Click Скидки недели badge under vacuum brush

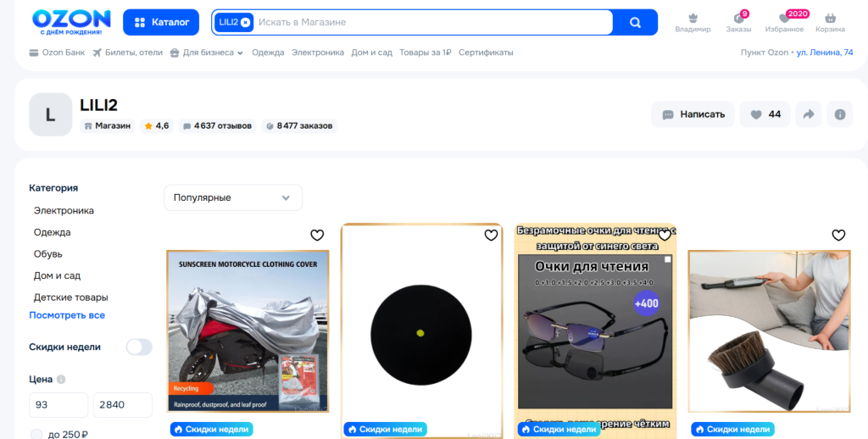pyautogui.click(x=733, y=429)
